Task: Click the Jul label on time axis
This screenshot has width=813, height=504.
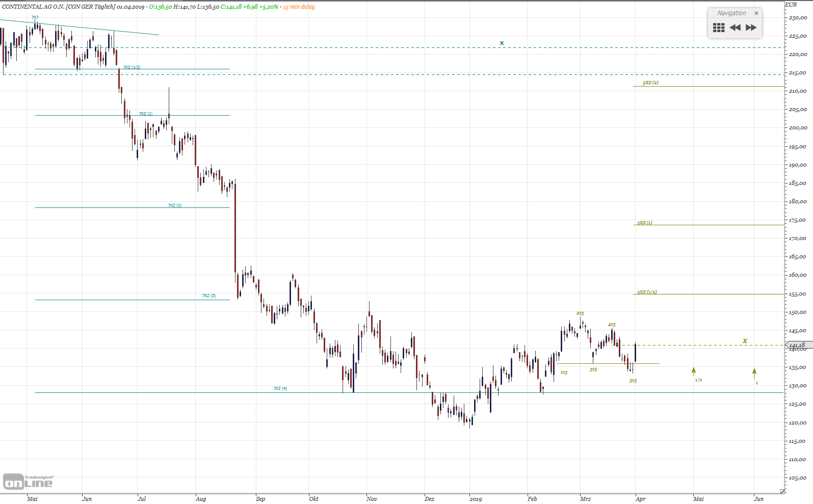Action: point(142,499)
